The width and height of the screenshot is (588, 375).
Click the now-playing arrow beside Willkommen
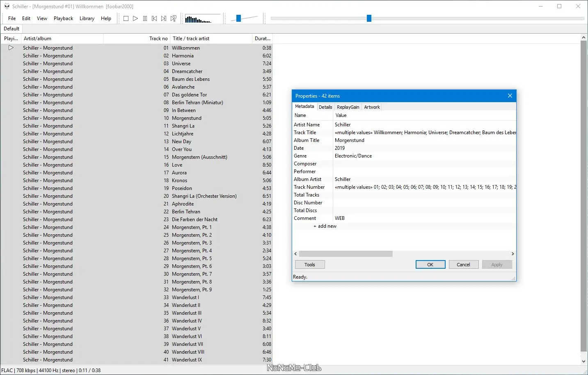tap(11, 48)
